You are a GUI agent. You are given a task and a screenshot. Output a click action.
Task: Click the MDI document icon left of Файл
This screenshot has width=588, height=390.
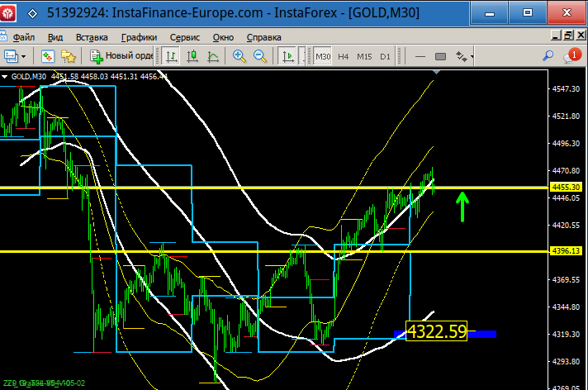click(x=3, y=36)
